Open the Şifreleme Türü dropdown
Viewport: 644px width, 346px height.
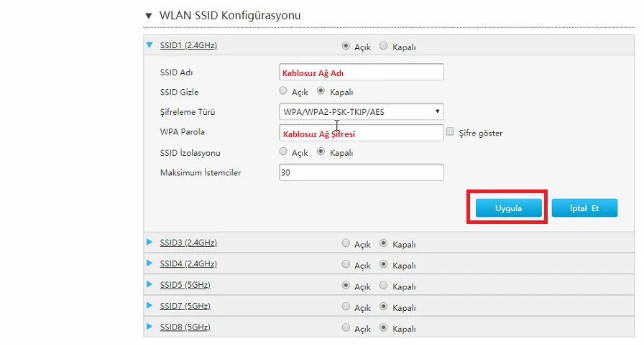[x=362, y=111]
